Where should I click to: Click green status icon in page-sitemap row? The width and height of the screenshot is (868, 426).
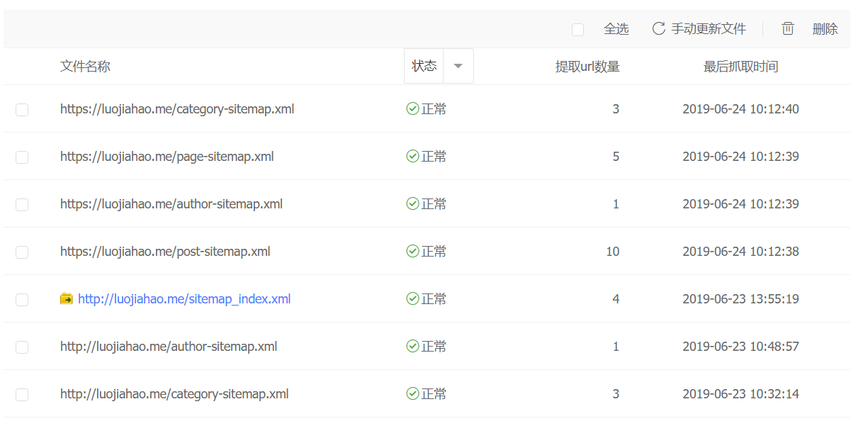tap(412, 157)
